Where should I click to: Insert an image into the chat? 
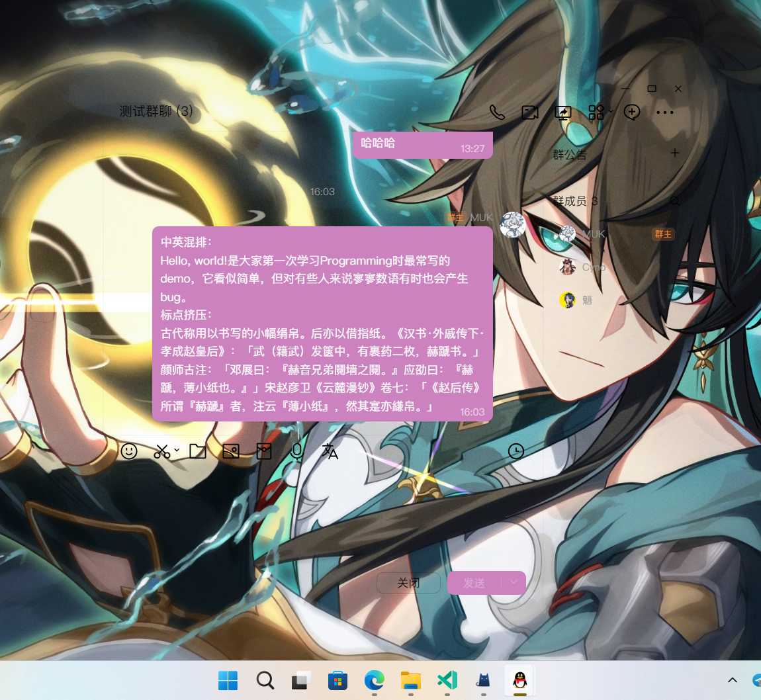(x=230, y=451)
